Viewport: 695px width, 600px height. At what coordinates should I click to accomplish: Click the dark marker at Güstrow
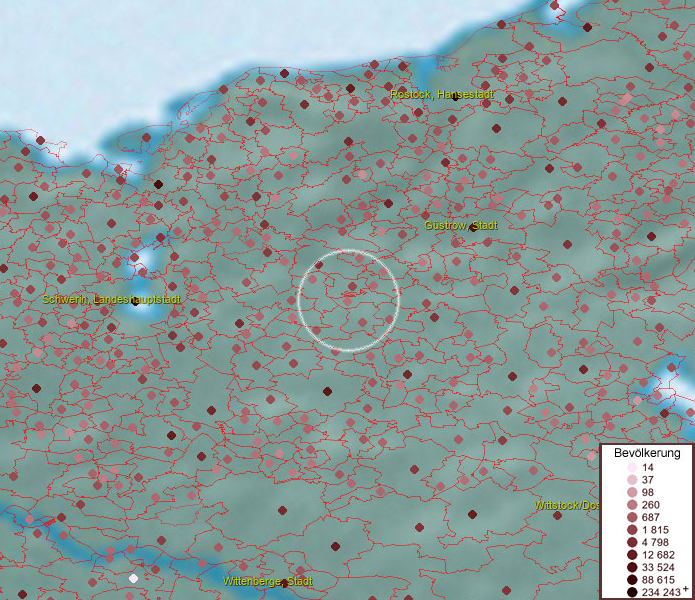tap(473, 228)
